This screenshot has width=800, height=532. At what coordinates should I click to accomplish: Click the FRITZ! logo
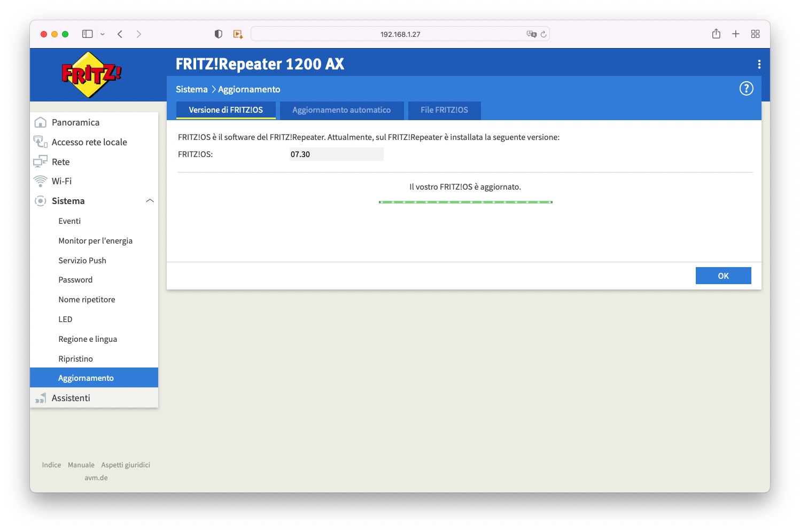91,75
